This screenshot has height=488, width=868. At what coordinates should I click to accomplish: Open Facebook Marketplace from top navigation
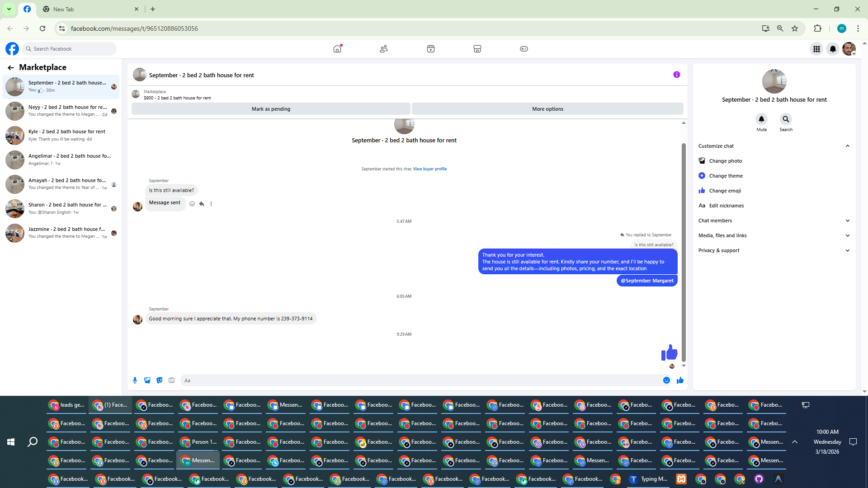[x=477, y=49]
